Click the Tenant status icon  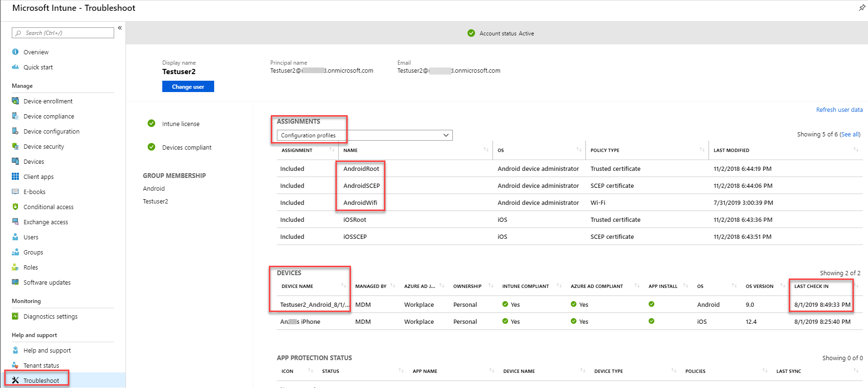tap(15, 365)
